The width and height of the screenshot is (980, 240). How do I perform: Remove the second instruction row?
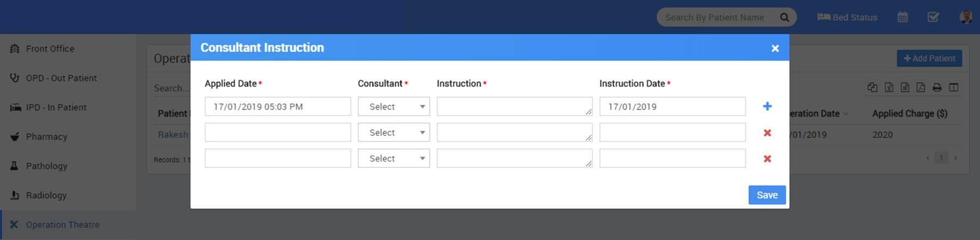click(x=767, y=133)
